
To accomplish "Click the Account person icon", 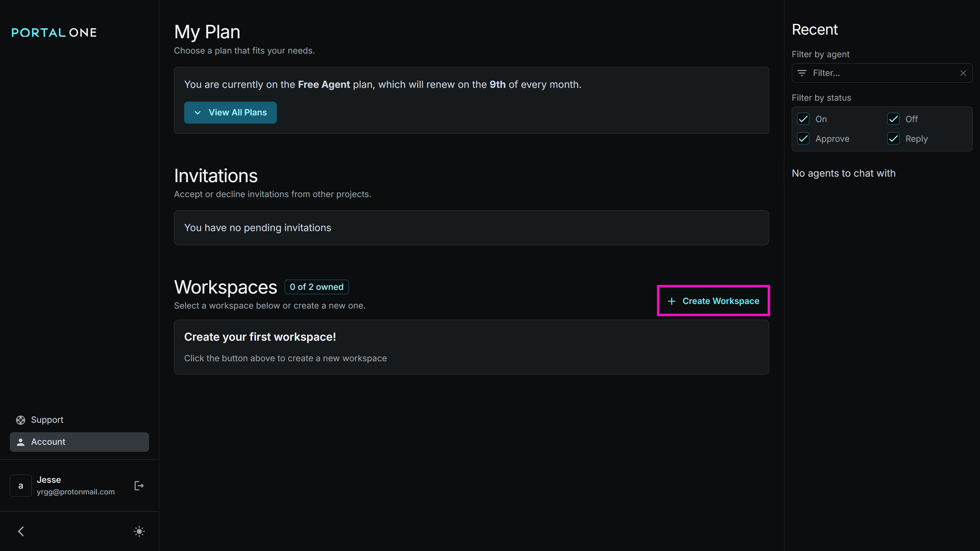I will (x=21, y=442).
